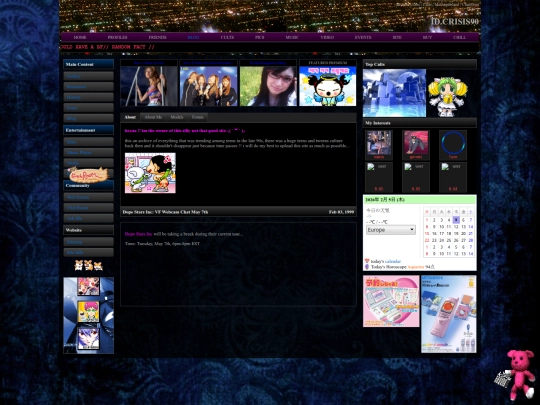Click the weather cloud icon in calendar widget
Screen dimensions: 540x405
pos(370,216)
